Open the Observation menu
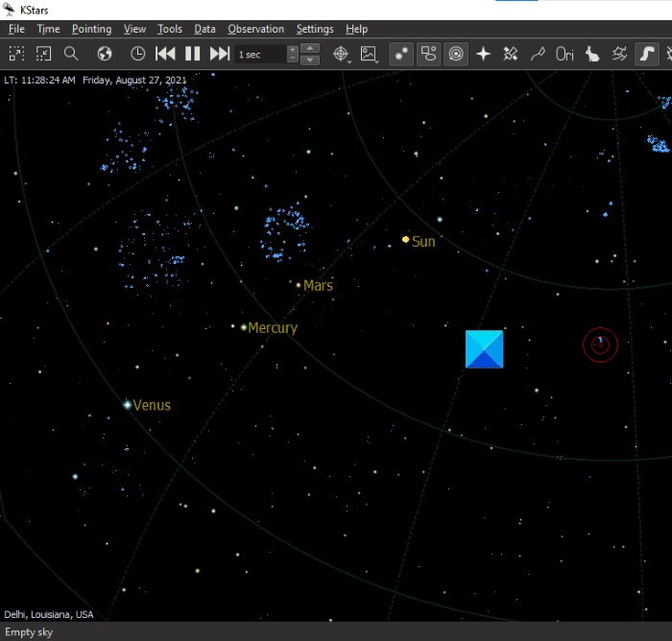This screenshot has width=672, height=641. (255, 30)
